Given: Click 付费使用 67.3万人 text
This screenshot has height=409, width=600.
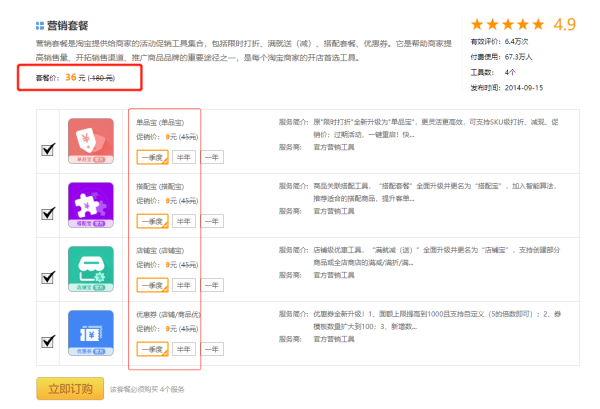Looking at the screenshot, I should 501,57.
